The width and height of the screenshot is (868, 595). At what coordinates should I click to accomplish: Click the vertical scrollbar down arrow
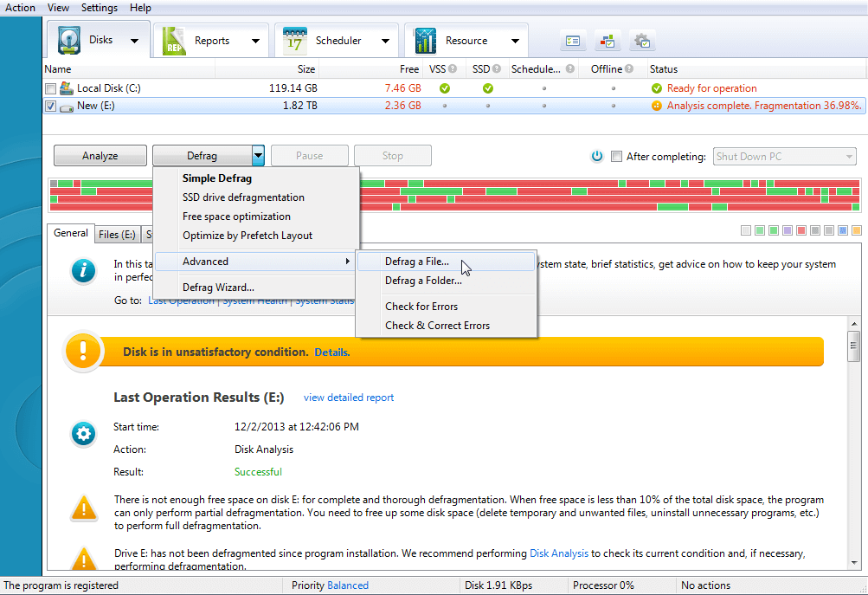pyautogui.click(x=854, y=566)
